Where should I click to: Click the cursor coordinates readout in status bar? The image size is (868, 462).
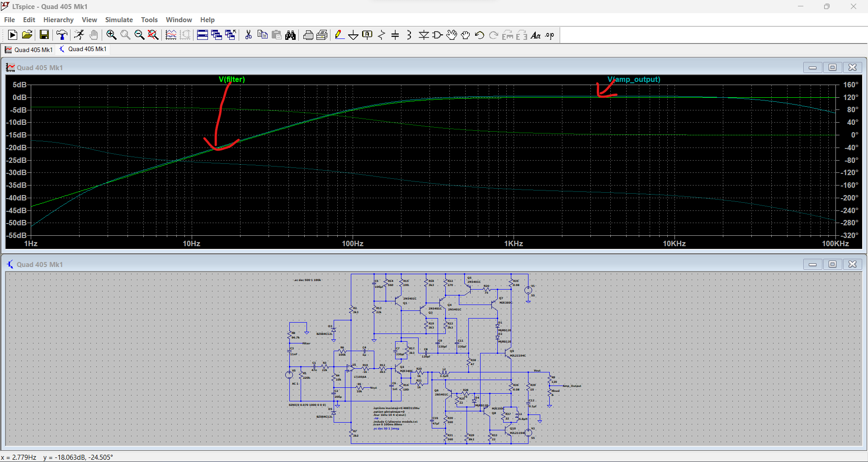point(57,457)
